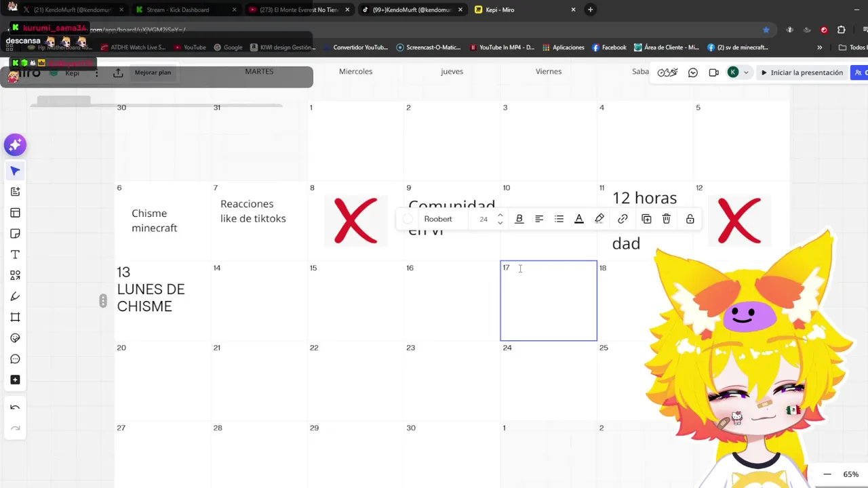868x488 pixels.
Task: Open text alignment options
Action: (539, 219)
